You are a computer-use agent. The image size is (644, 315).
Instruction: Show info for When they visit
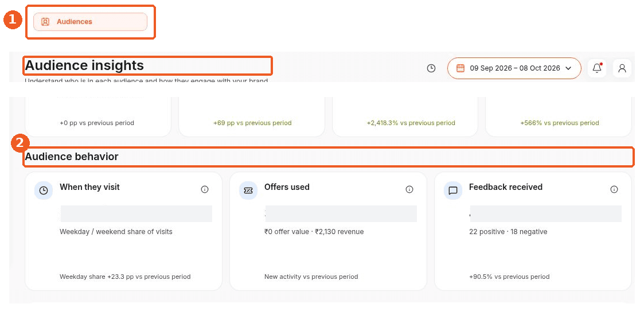pyautogui.click(x=205, y=189)
